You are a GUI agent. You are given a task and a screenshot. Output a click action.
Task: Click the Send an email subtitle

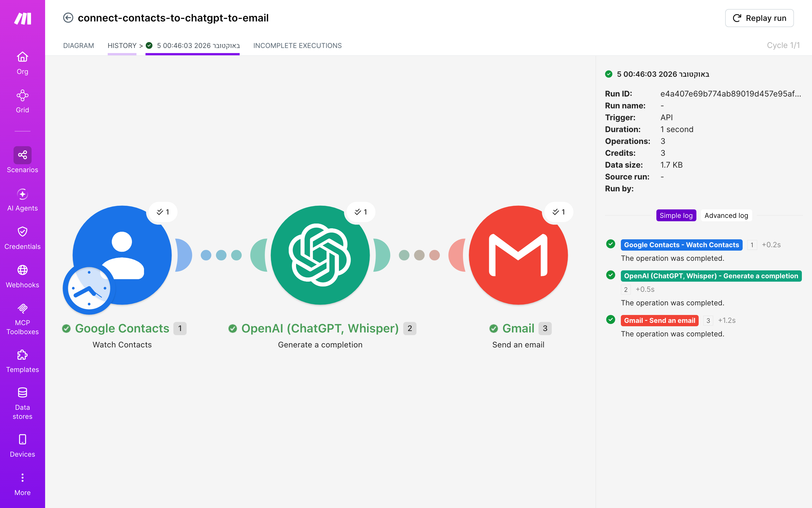tap(518, 345)
